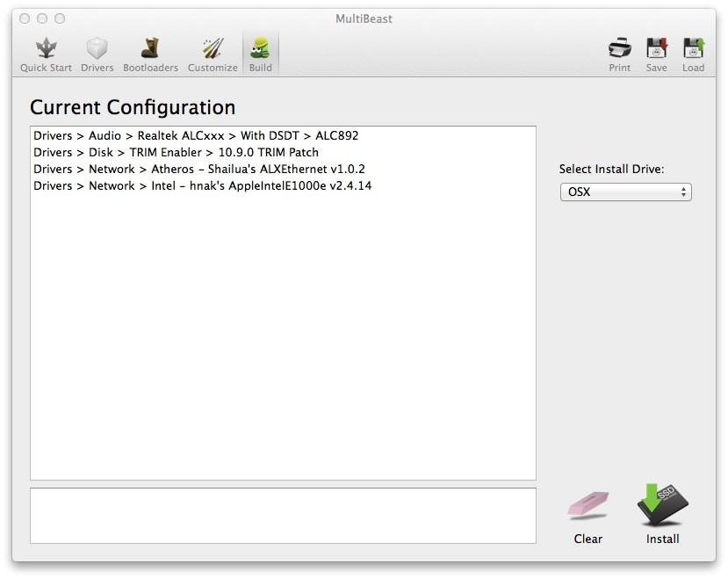Screen dimensions: 728x579
Task: Select the 10.9.0 TRIM Patch row
Action: point(283,152)
